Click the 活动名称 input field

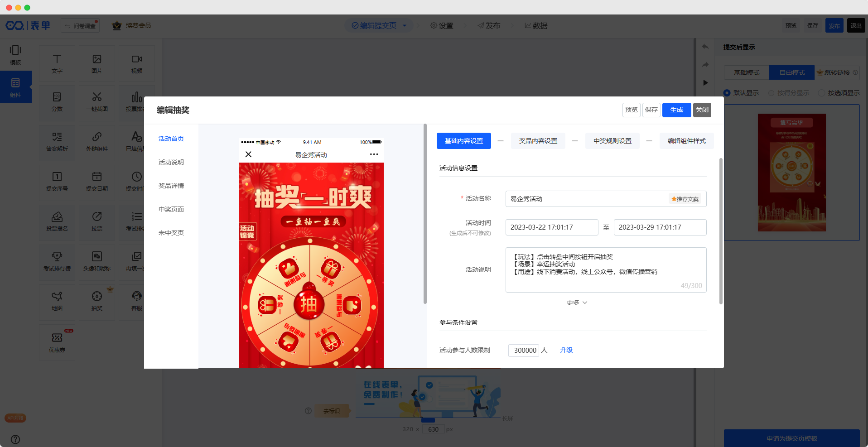point(606,199)
